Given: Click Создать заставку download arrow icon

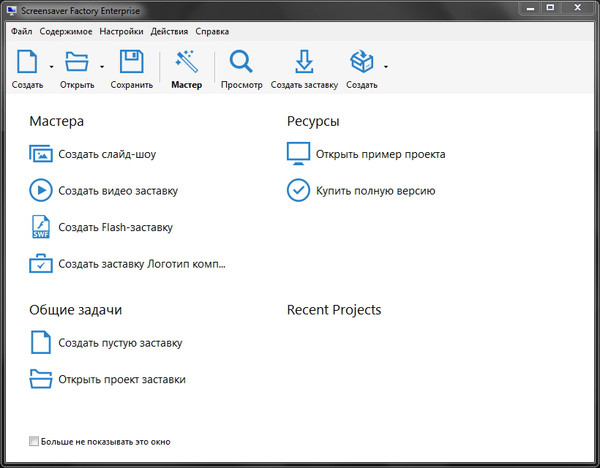Looking at the screenshot, I should tap(303, 63).
